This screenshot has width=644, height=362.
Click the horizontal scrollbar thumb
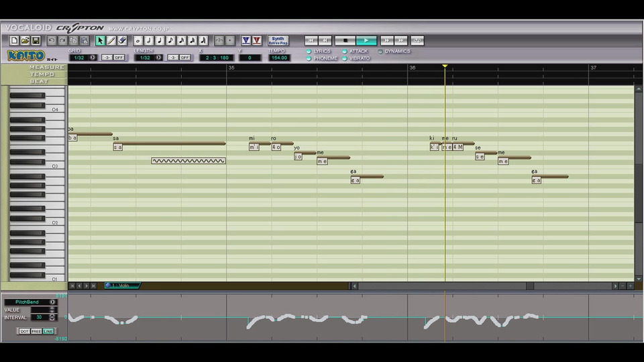point(530,286)
